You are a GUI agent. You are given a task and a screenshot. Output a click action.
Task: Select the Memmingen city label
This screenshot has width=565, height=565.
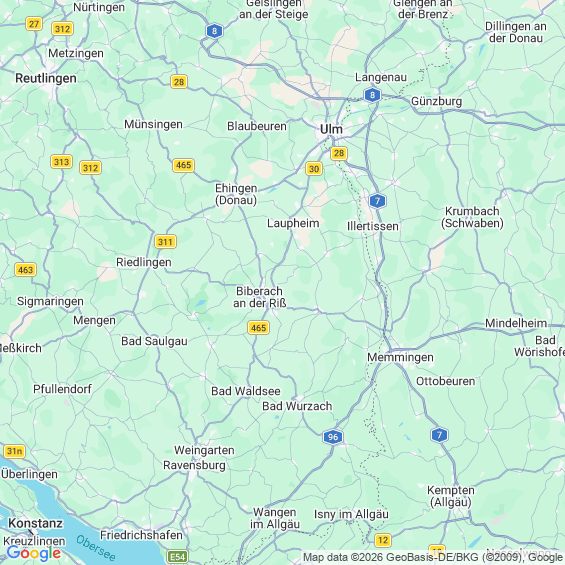point(400,357)
